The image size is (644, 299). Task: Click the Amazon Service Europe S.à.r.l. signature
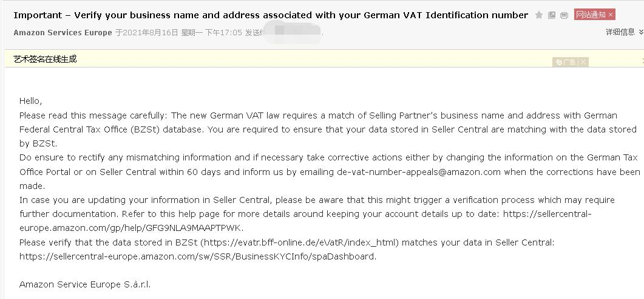(x=85, y=284)
